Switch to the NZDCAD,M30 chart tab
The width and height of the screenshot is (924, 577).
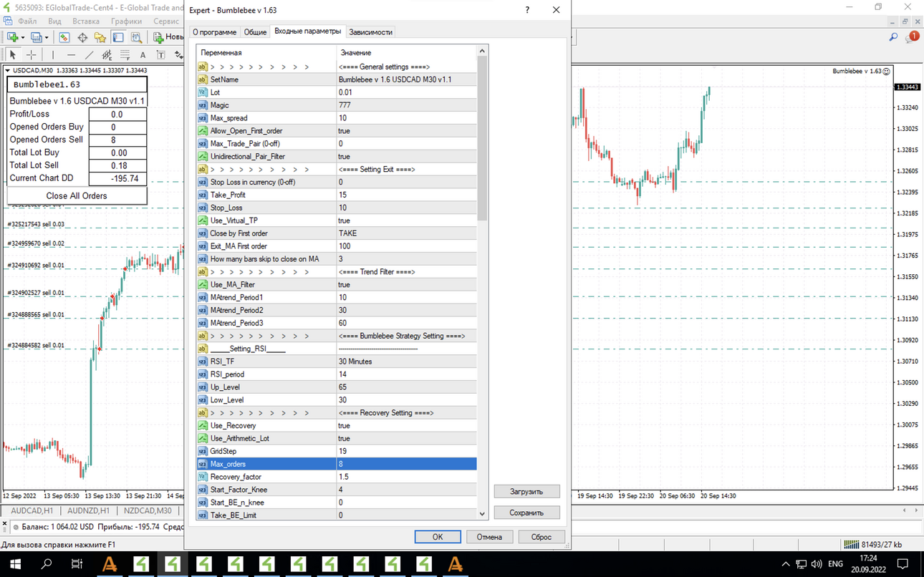(x=148, y=511)
